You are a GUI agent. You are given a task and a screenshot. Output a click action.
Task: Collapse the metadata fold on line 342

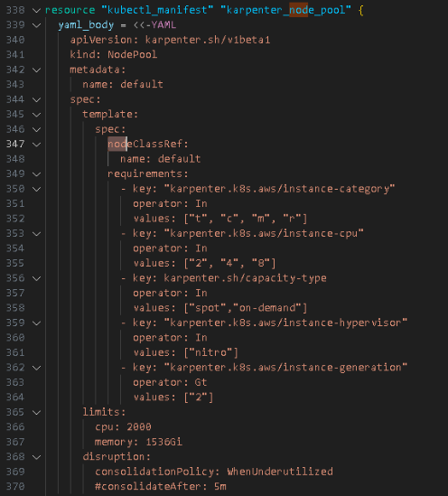(37, 70)
